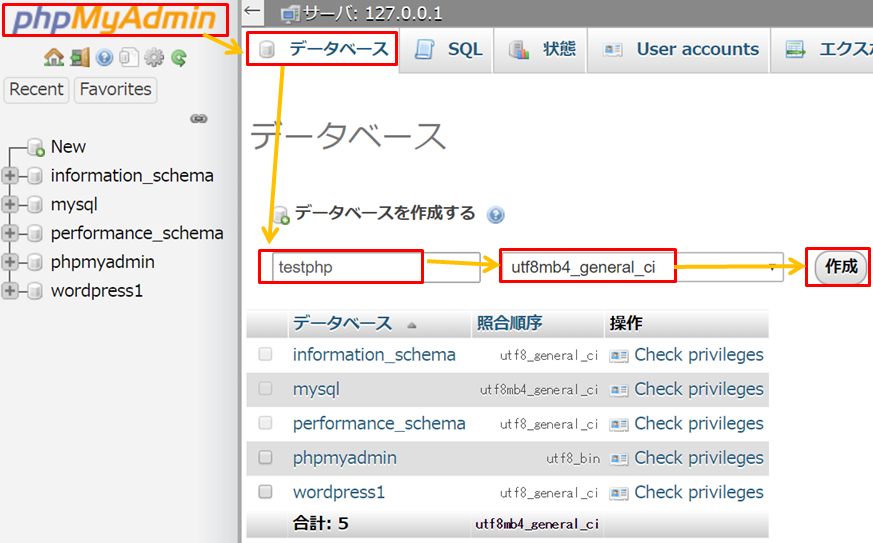Click the log out door icon
873x543 pixels.
[x=79, y=58]
